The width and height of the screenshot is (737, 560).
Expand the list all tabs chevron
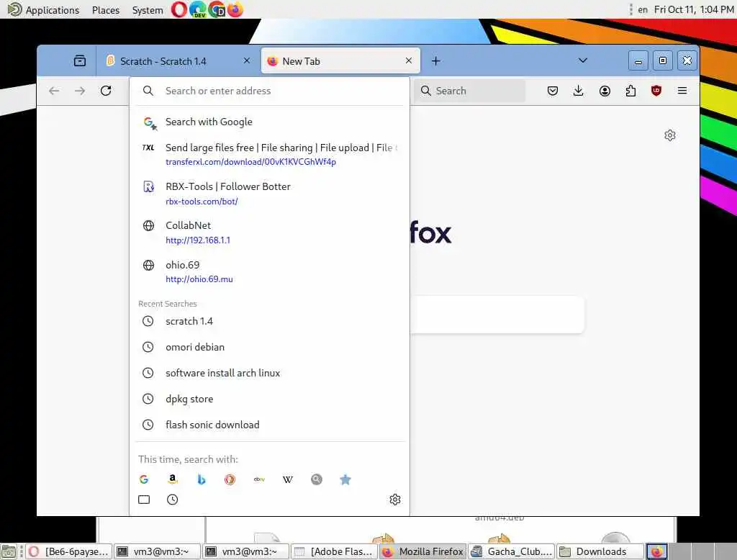pos(583,60)
